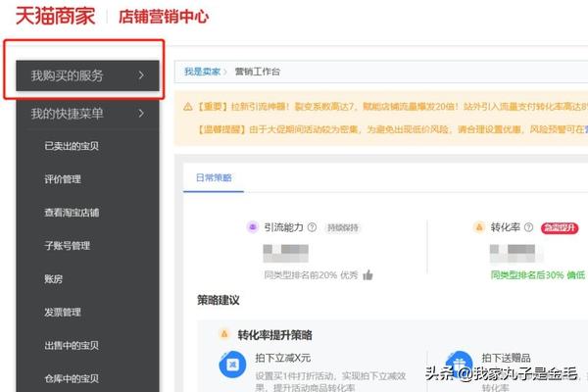Click the 转化率提升策略 heading icon

click(224, 334)
